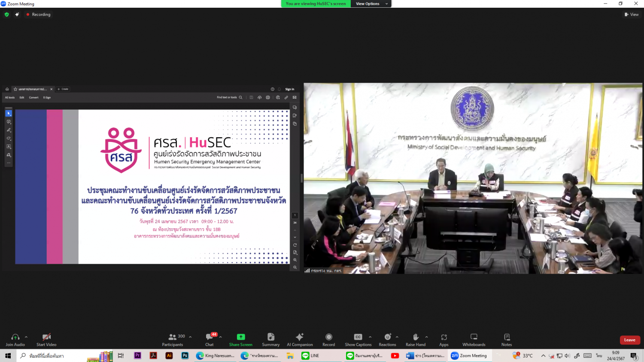Click Acrobat Sign in link
644x362 pixels.
[x=290, y=89]
